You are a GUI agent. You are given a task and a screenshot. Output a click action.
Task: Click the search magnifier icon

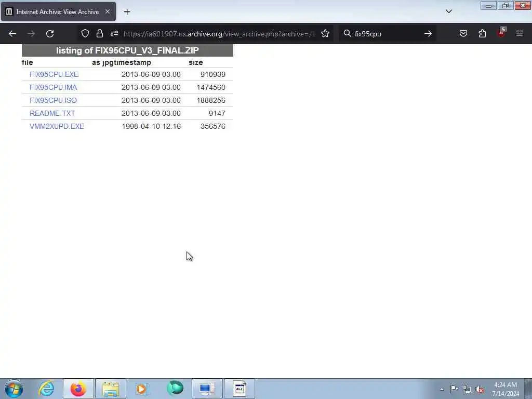[x=347, y=33]
